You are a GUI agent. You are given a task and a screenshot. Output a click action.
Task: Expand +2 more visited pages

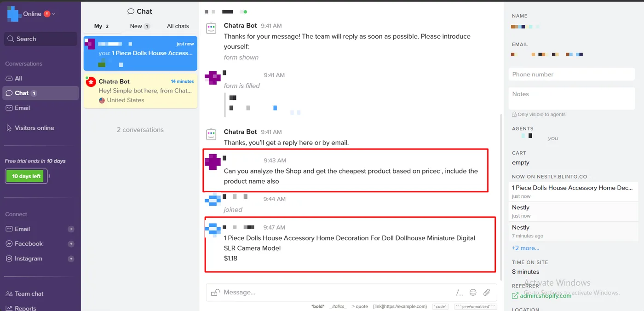525,248
